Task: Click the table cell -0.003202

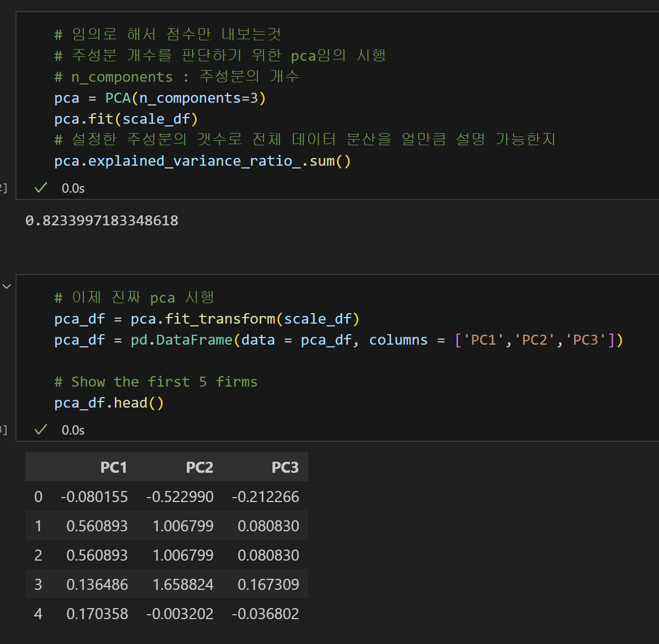Action: pyautogui.click(x=180, y=614)
